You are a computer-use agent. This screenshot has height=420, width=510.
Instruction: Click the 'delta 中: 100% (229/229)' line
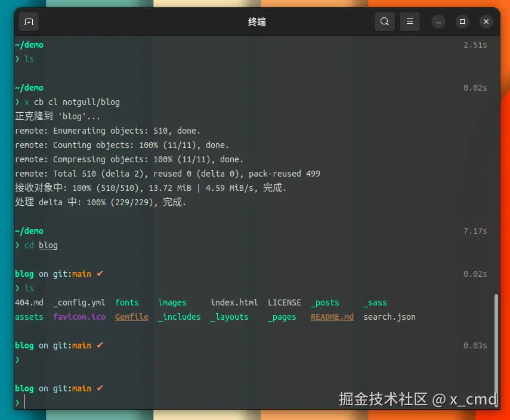(x=100, y=202)
